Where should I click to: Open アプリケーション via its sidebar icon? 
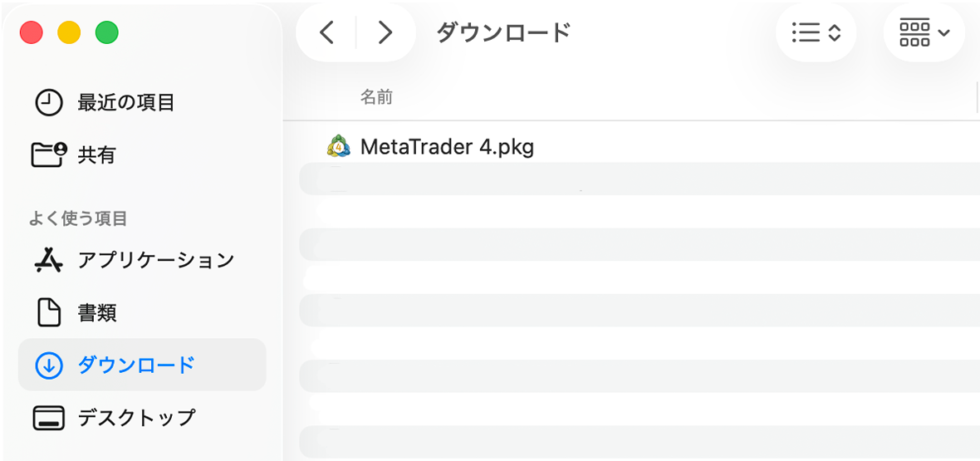48,260
